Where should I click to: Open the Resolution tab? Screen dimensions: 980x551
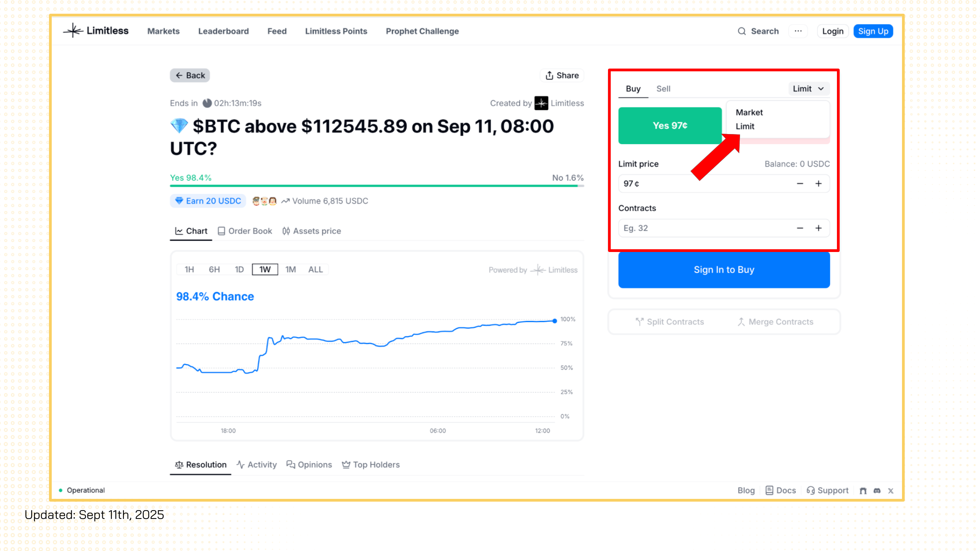pos(200,465)
